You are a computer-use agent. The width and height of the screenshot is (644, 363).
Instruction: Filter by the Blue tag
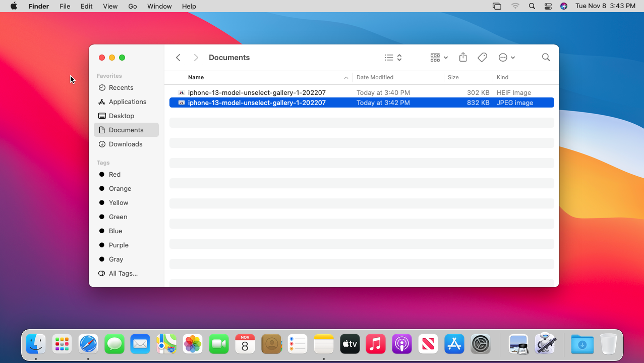click(x=126, y=231)
